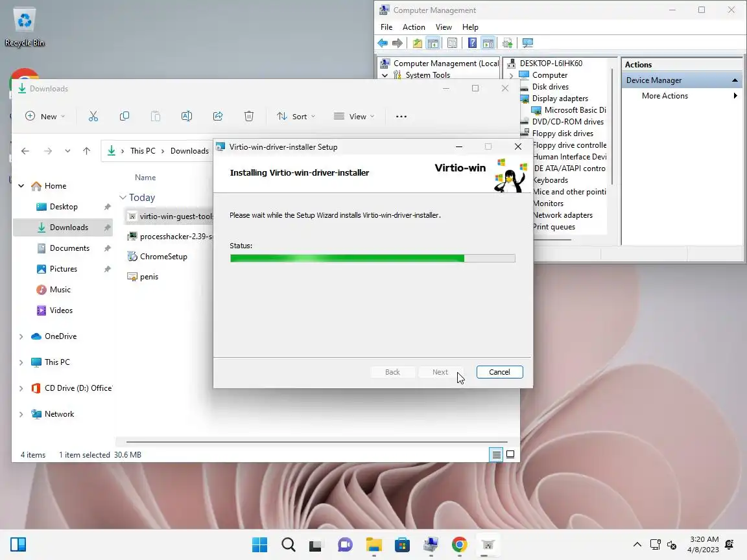Open Google Chrome from the taskbar
The width and height of the screenshot is (747, 560).
pyautogui.click(x=459, y=544)
